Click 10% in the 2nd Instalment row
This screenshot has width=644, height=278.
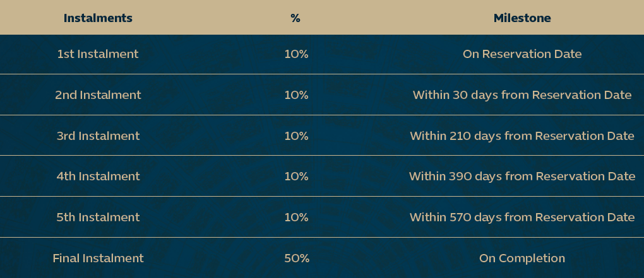pos(297,95)
